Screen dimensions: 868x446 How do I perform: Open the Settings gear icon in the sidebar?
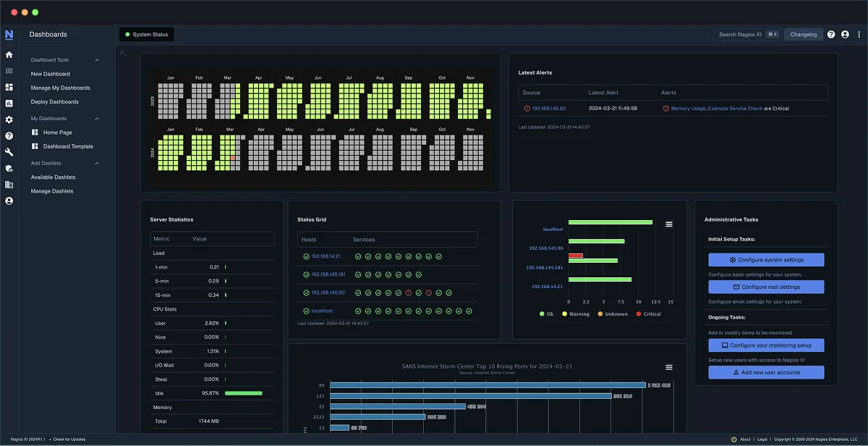pyautogui.click(x=8, y=120)
